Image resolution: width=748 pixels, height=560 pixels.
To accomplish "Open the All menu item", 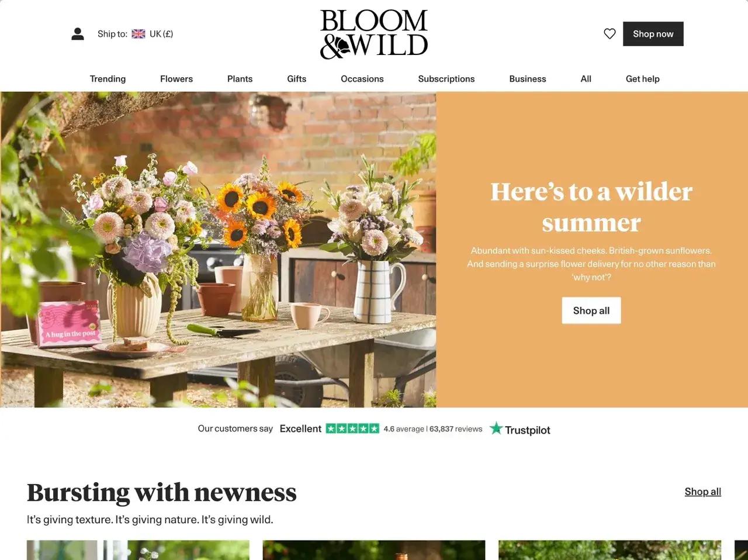I will (586, 79).
